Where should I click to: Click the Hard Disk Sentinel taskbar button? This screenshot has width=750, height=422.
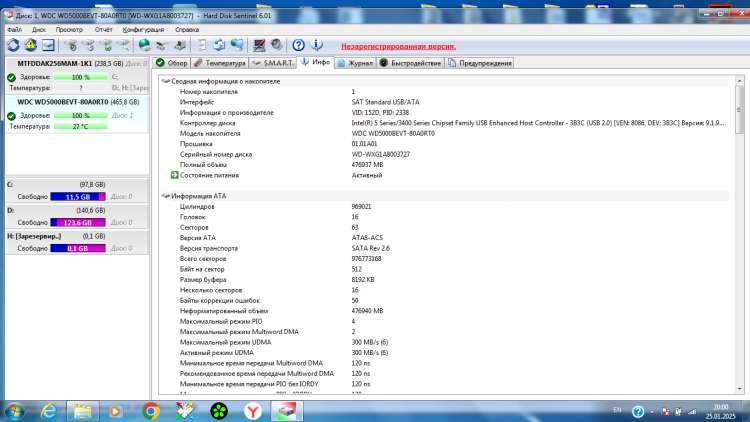[287, 411]
